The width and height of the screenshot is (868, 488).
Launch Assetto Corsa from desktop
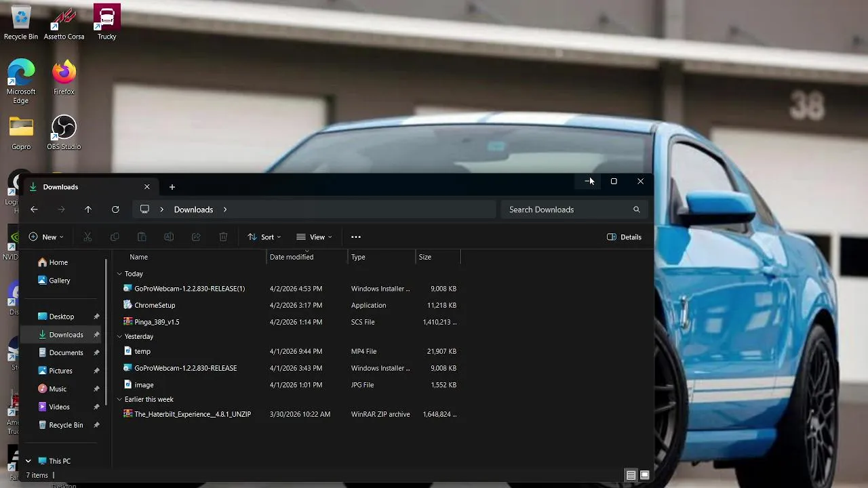[64, 22]
